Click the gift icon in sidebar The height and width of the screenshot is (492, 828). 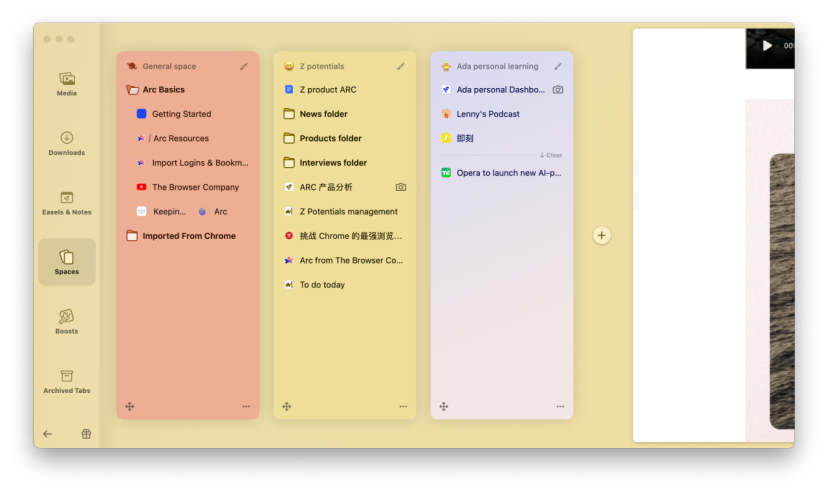[x=86, y=434]
